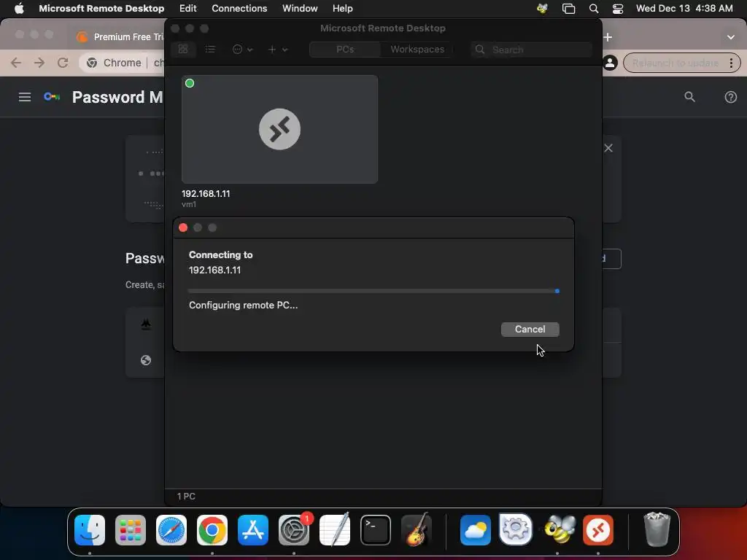Open Spotlight search in the menu bar

coord(594,9)
